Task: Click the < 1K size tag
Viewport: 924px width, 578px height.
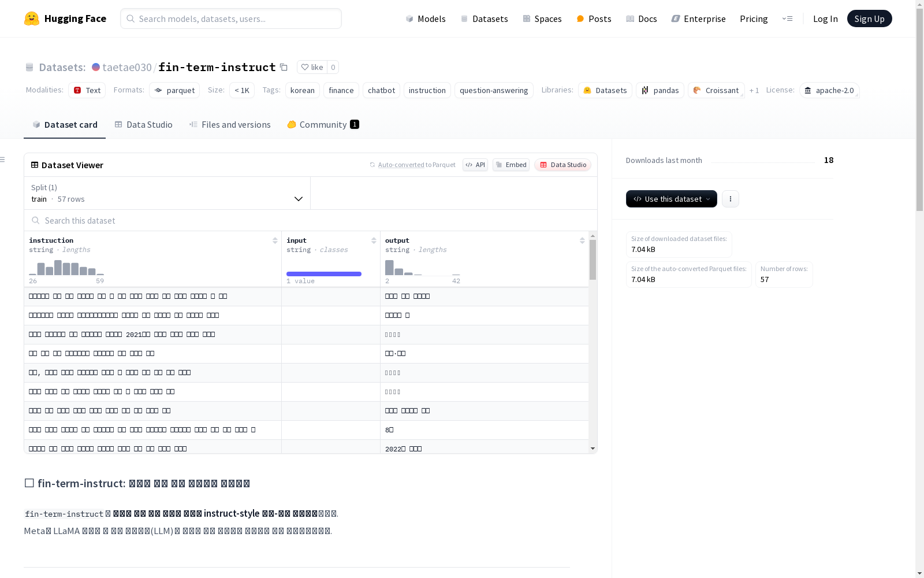Action: pos(242,90)
